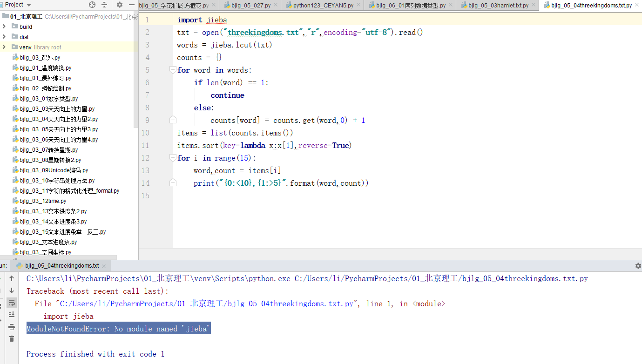Click the Print icon in Run toolbar
Viewport: 642px width, 364px height.
12,327
